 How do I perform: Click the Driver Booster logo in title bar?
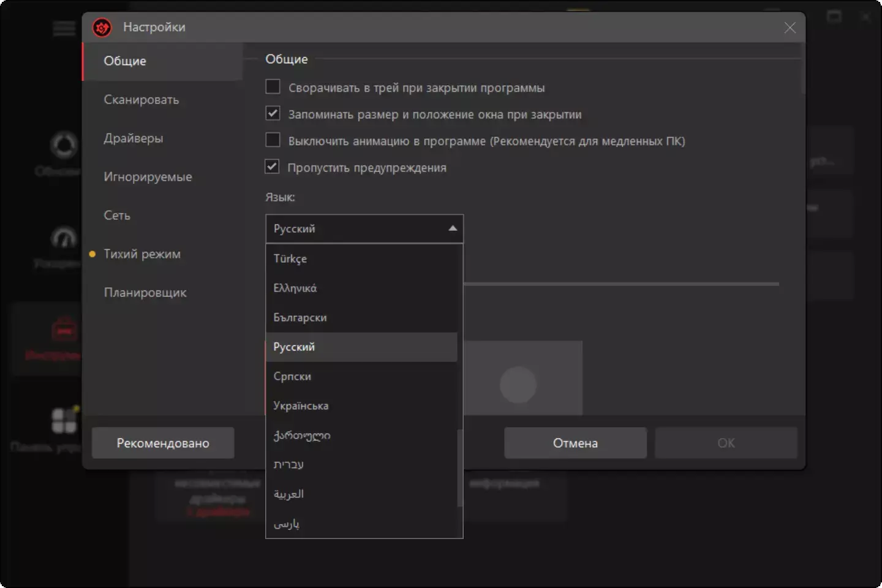click(102, 28)
